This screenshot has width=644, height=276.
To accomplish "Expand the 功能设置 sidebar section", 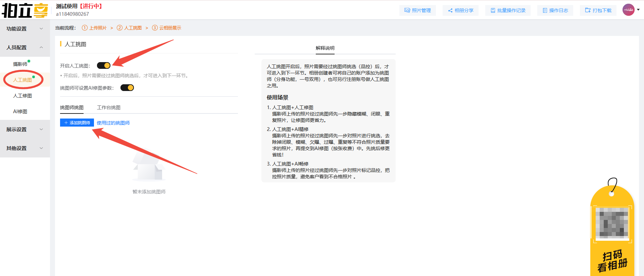I will [x=25, y=29].
